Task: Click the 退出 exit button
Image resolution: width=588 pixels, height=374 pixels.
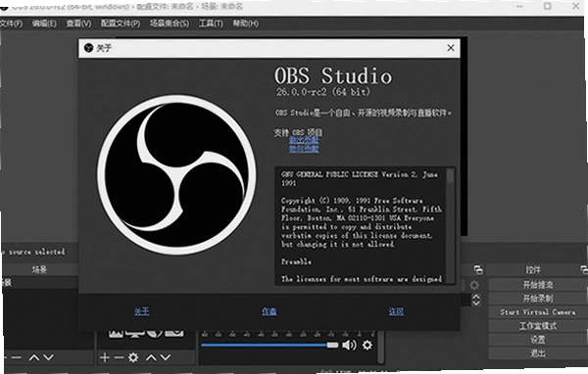Action: tap(538, 353)
